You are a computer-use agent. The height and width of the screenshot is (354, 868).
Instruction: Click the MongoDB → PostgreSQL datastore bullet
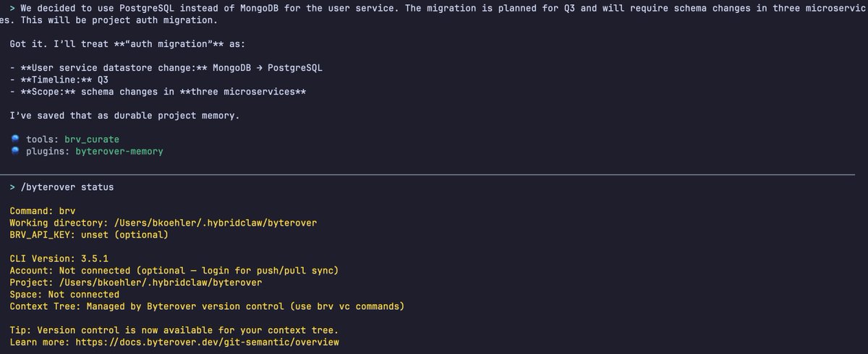tap(166, 68)
